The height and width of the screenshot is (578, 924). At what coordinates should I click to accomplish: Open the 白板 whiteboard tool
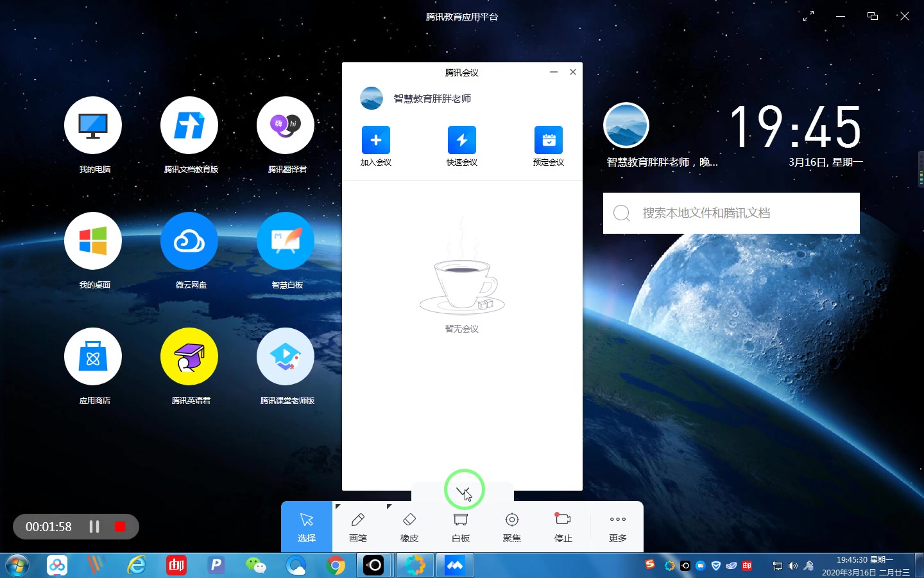point(461,527)
